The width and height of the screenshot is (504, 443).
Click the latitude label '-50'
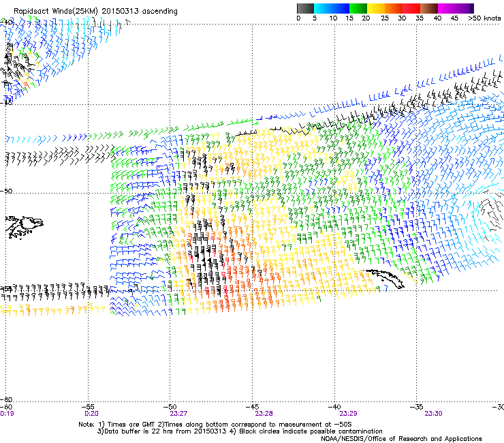pos(6,192)
